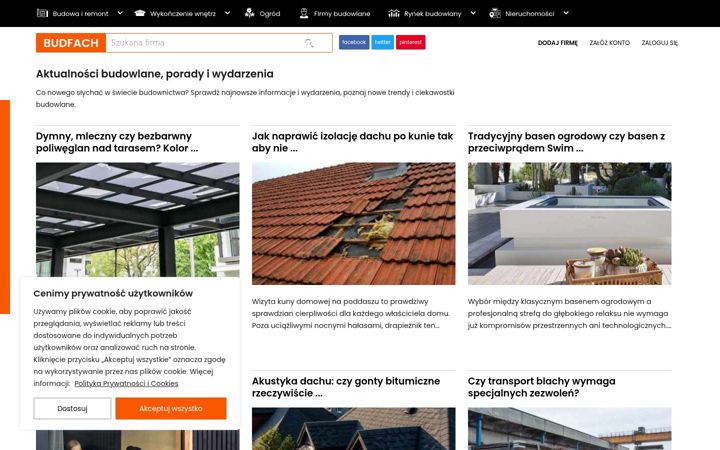720x450 pixels.
Task: Click the Budowa i remont building icon
Action: point(42,13)
